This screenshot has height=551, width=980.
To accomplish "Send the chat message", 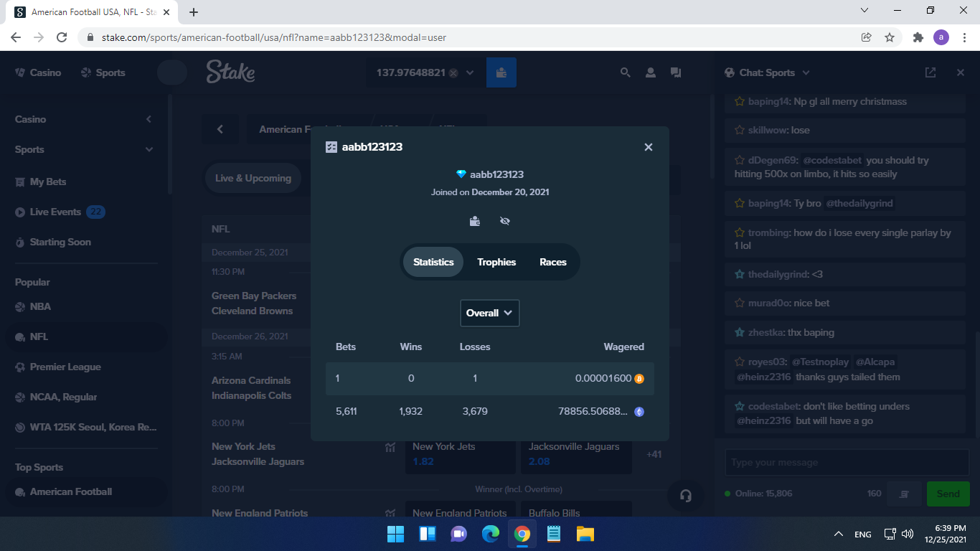I will [948, 494].
